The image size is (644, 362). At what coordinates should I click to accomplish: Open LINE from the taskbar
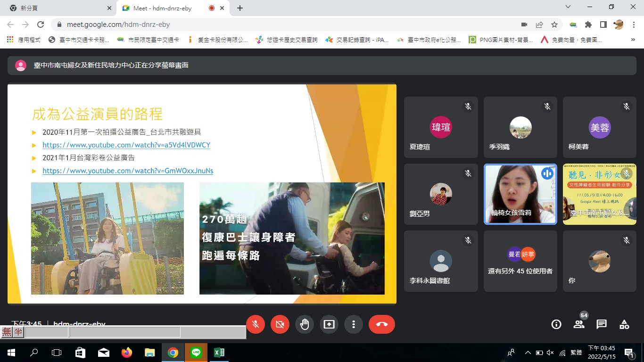196,353
